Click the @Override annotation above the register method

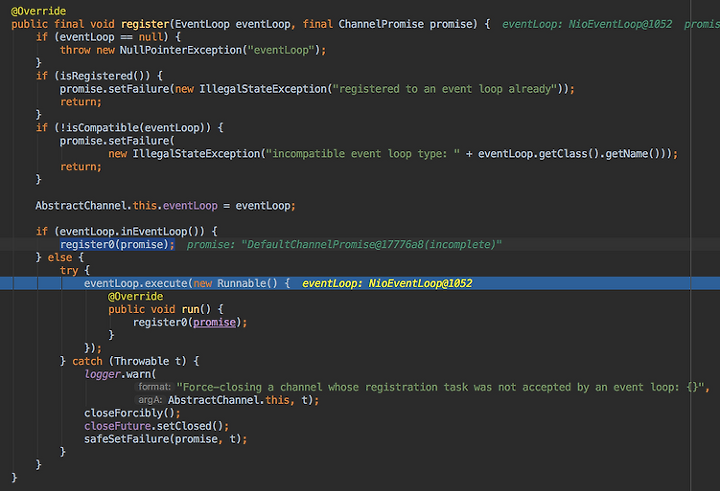click(x=39, y=11)
